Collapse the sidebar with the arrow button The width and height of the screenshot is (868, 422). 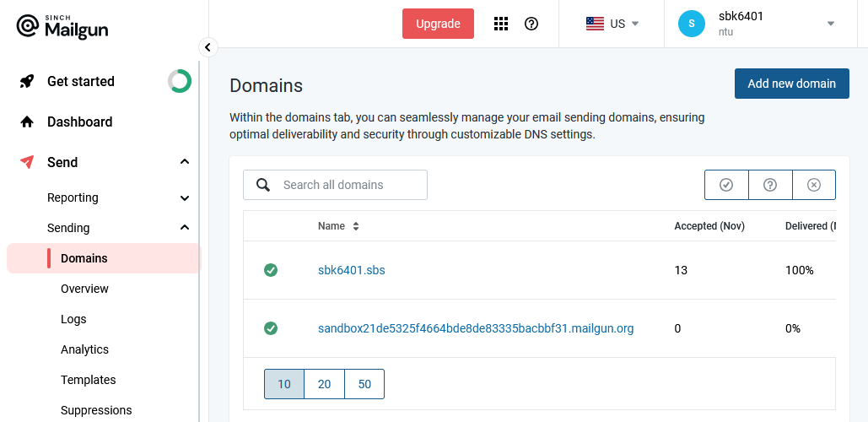[x=208, y=47]
